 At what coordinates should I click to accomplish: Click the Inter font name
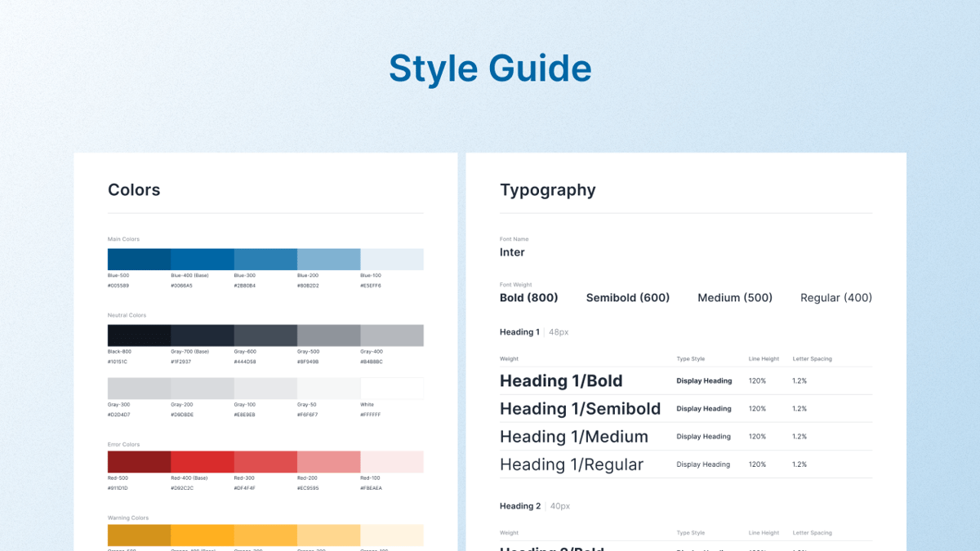512,252
